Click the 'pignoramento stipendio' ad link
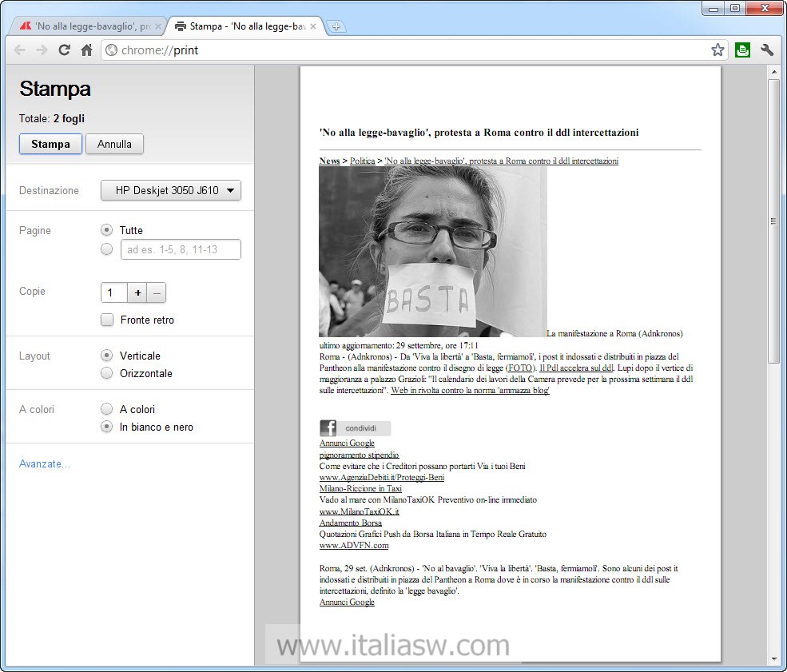 coord(359,455)
